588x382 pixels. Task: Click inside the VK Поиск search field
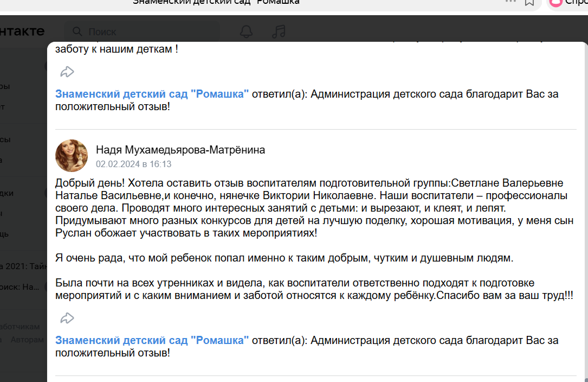pos(146,31)
